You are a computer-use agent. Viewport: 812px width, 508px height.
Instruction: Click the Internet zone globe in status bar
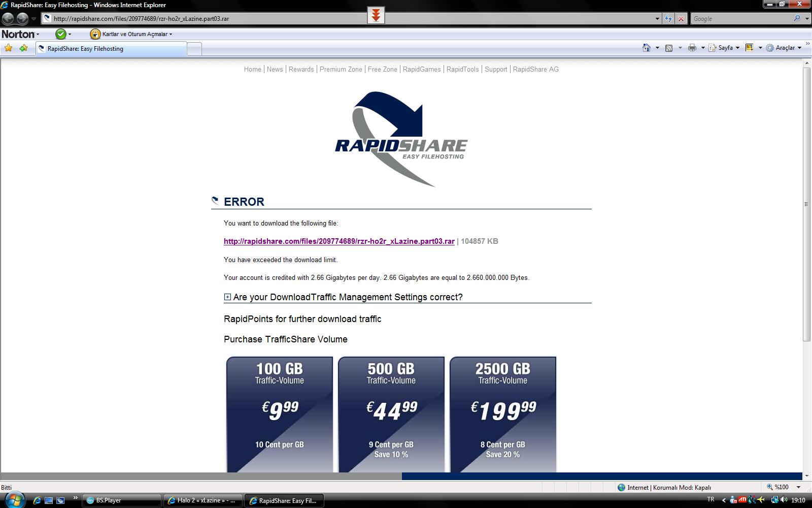(x=621, y=487)
